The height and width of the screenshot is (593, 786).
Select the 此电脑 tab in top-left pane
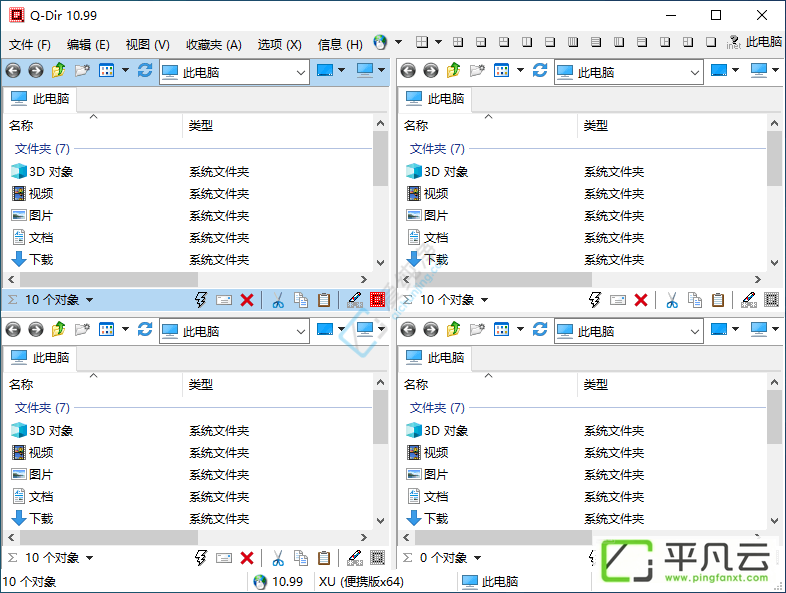(x=40, y=99)
